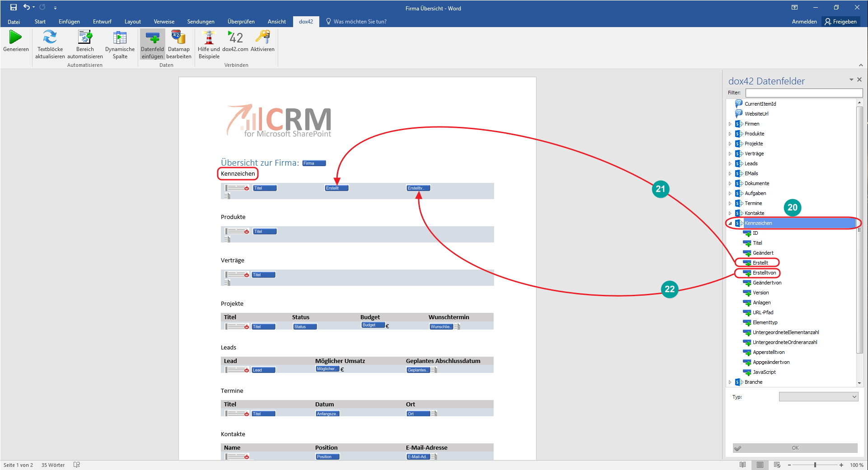Image resolution: width=868 pixels, height=470 pixels.
Task: Switch to Start tab
Action: [x=40, y=22]
